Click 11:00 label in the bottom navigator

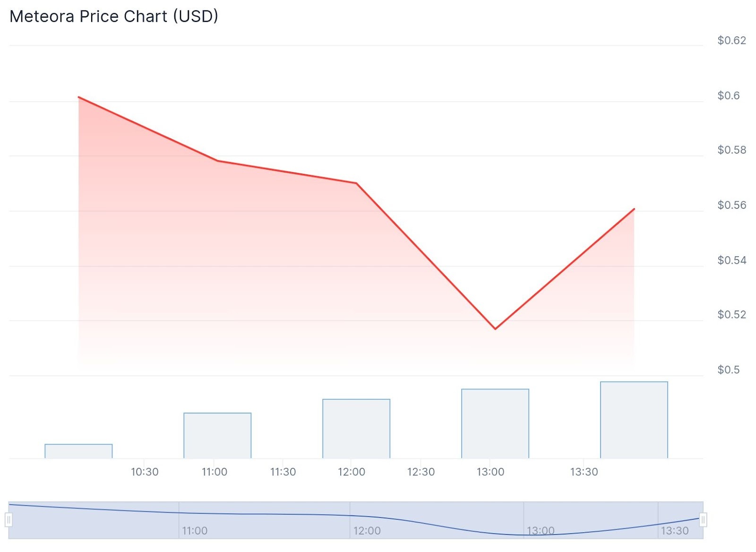[195, 531]
